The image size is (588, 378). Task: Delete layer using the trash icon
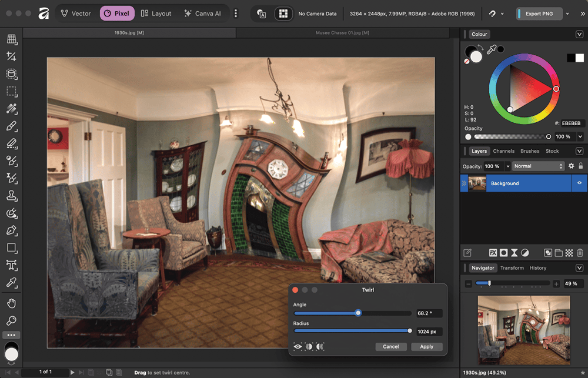point(580,253)
